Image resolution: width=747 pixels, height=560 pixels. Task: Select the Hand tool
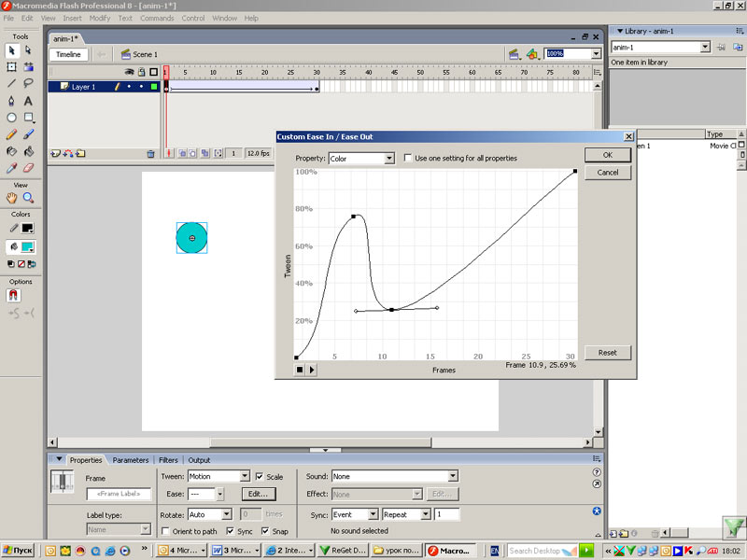coord(11,198)
